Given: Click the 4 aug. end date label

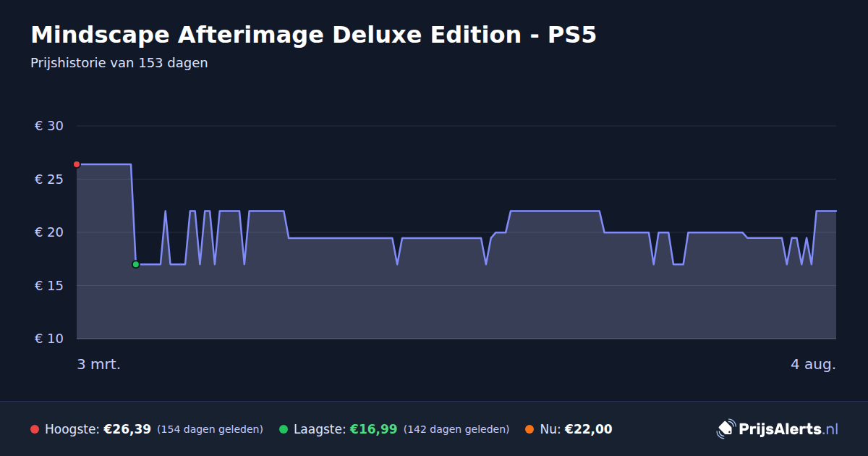Looking at the screenshot, I should point(813,364).
